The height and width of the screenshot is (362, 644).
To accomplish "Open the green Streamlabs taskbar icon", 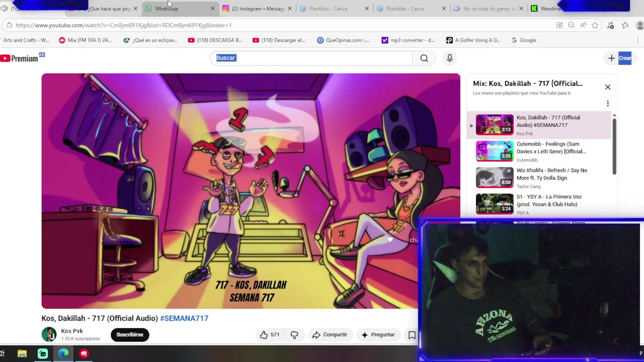I will click(43, 354).
